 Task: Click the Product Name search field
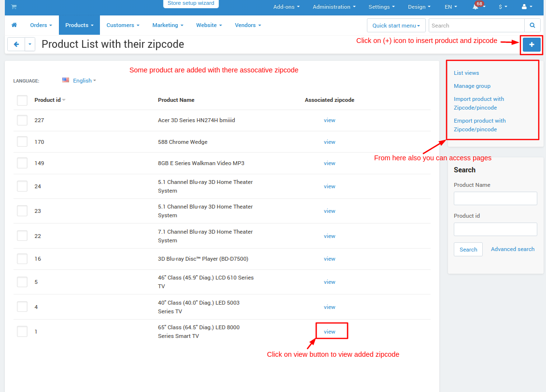coord(495,198)
